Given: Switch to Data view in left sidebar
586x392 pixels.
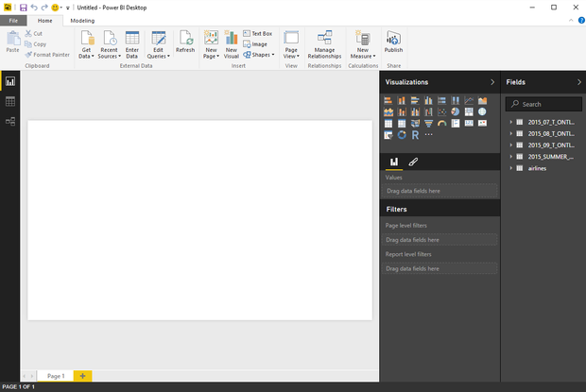Looking at the screenshot, I should pyautogui.click(x=10, y=101).
